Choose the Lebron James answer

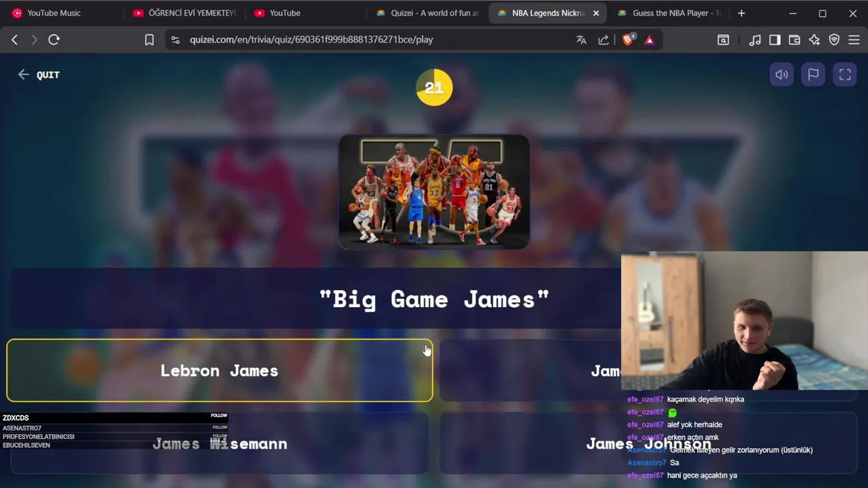(x=220, y=371)
